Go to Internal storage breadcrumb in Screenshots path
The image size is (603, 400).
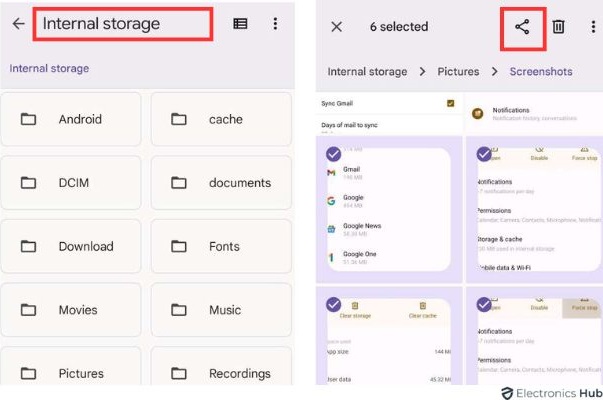tap(367, 72)
